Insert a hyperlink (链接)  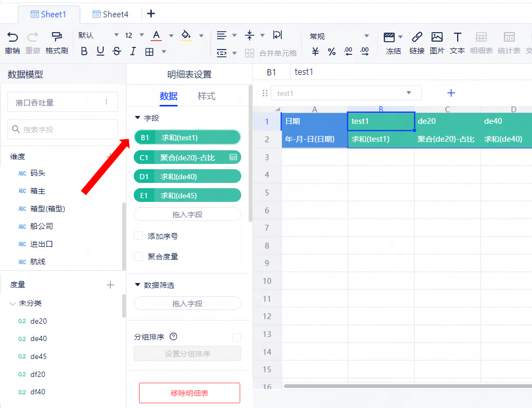coord(417,37)
